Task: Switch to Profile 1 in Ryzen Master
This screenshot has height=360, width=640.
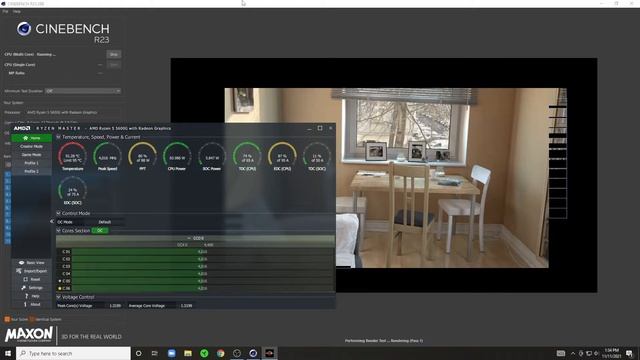Action: (31, 163)
